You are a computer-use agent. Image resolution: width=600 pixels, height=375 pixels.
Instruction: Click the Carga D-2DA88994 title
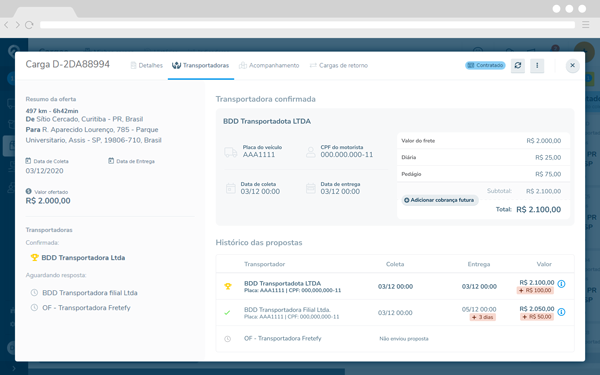point(67,64)
